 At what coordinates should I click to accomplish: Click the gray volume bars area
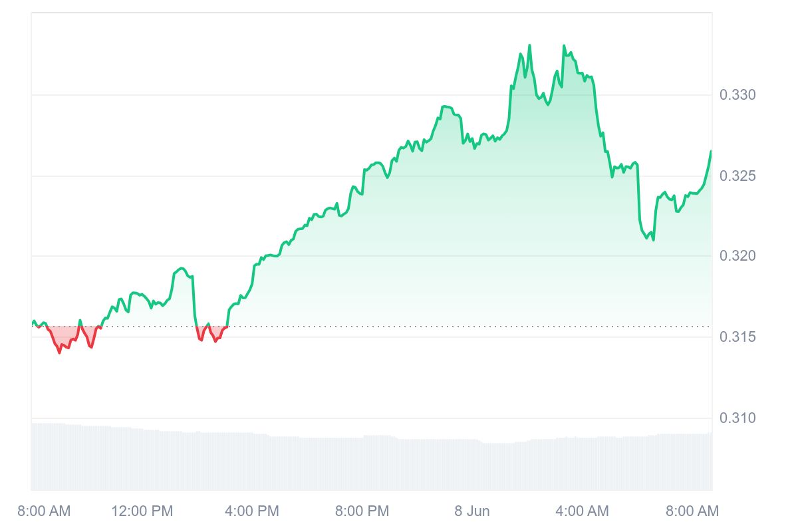(371, 464)
